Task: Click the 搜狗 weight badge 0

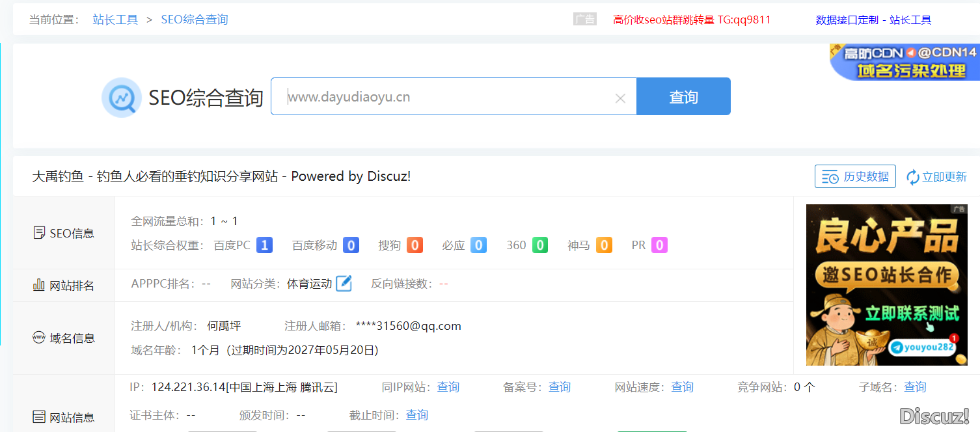Action: click(415, 245)
